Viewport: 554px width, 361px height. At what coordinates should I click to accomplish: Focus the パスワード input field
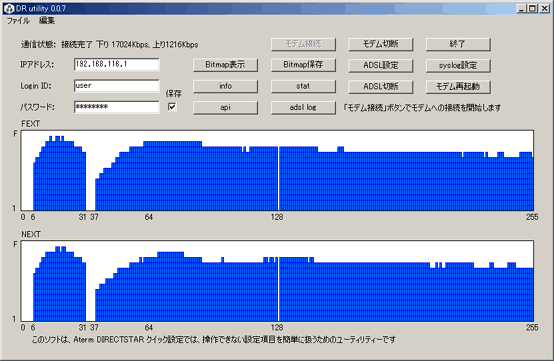click(x=117, y=107)
